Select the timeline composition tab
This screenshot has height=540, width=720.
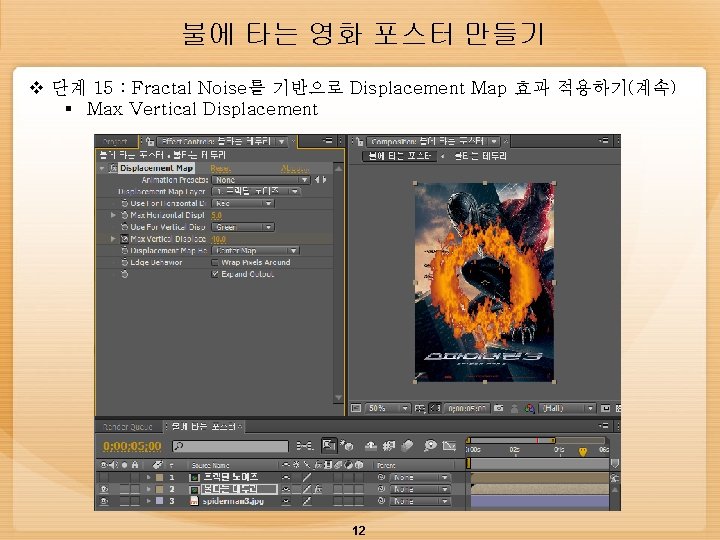point(204,427)
